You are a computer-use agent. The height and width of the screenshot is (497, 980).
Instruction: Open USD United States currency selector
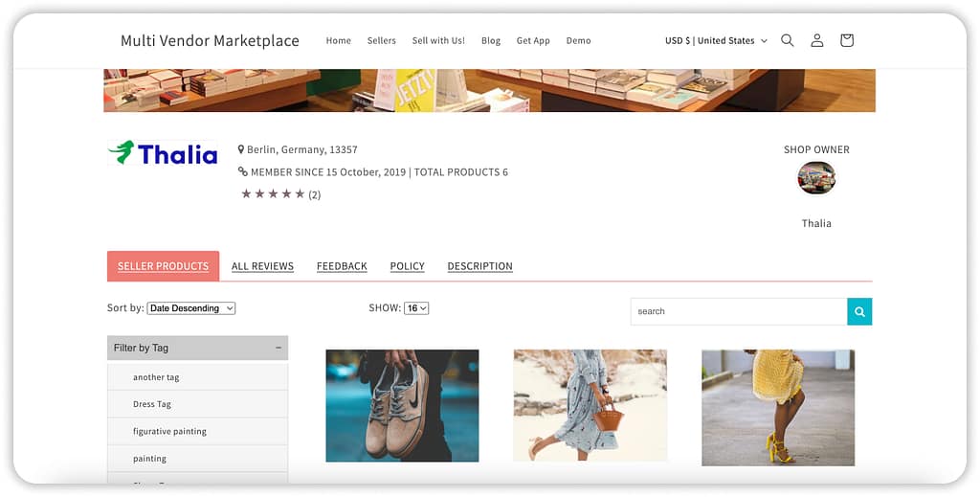click(716, 40)
